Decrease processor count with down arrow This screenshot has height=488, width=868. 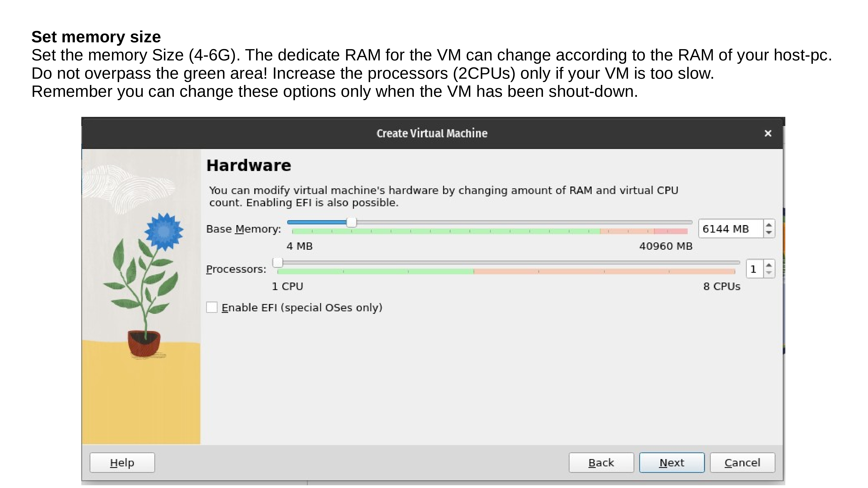click(x=769, y=273)
